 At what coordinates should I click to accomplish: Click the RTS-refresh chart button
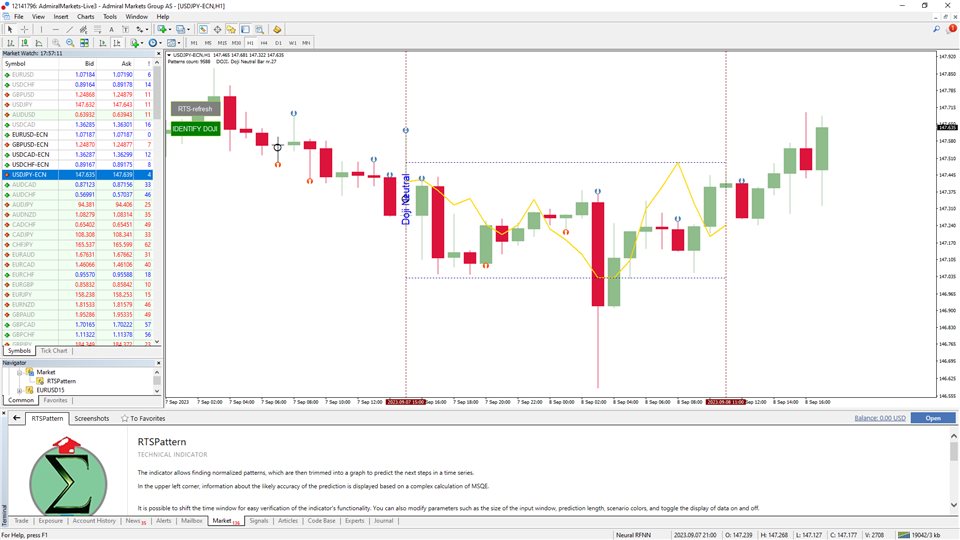(195, 109)
